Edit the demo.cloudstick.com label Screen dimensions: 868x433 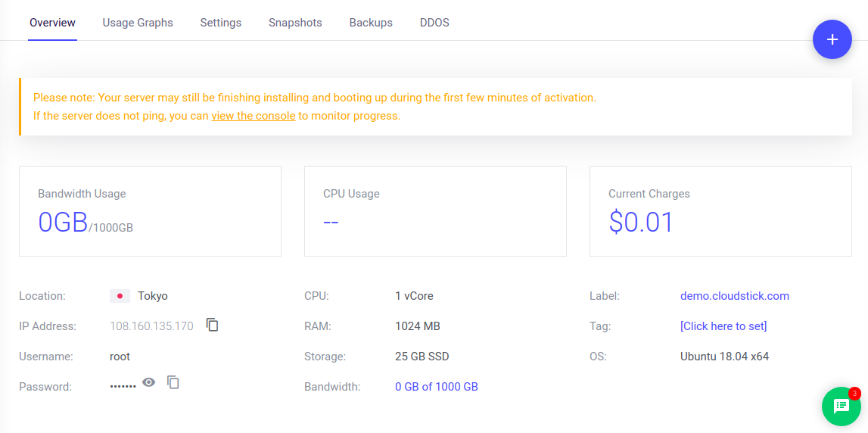(x=734, y=296)
